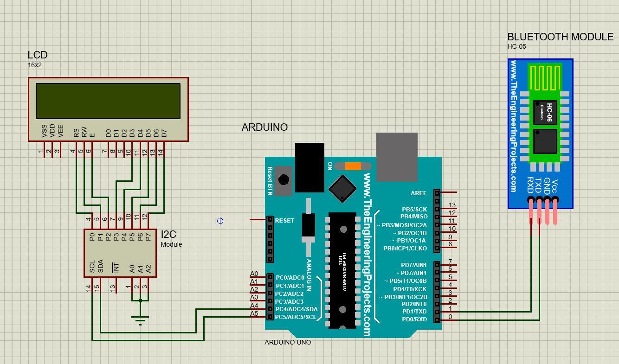
Task: Select the "ARDUINO" heading label
Action: (x=264, y=127)
